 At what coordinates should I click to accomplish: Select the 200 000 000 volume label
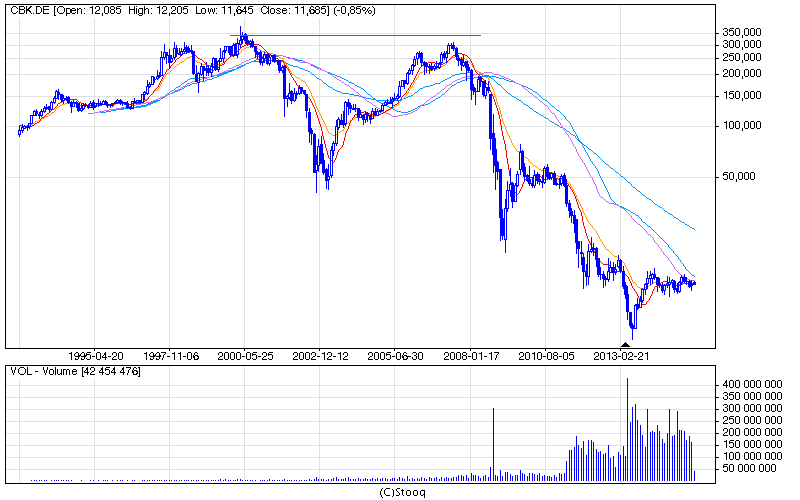click(752, 432)
